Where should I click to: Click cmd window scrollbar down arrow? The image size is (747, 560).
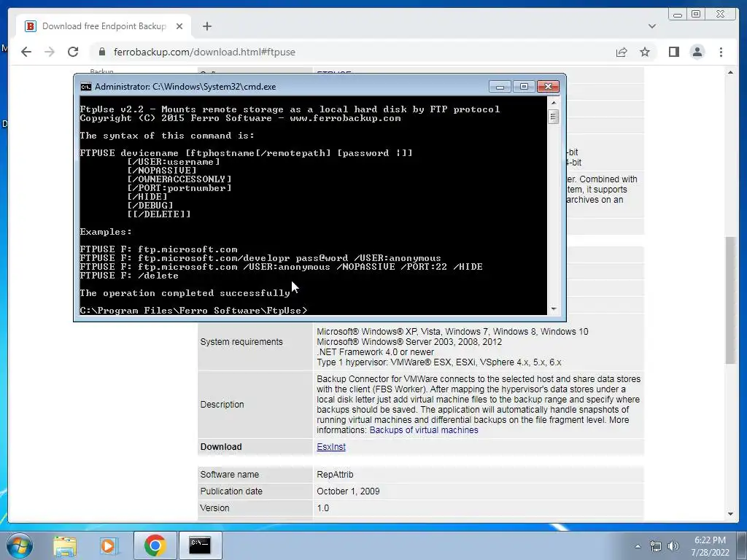point(553,309)
